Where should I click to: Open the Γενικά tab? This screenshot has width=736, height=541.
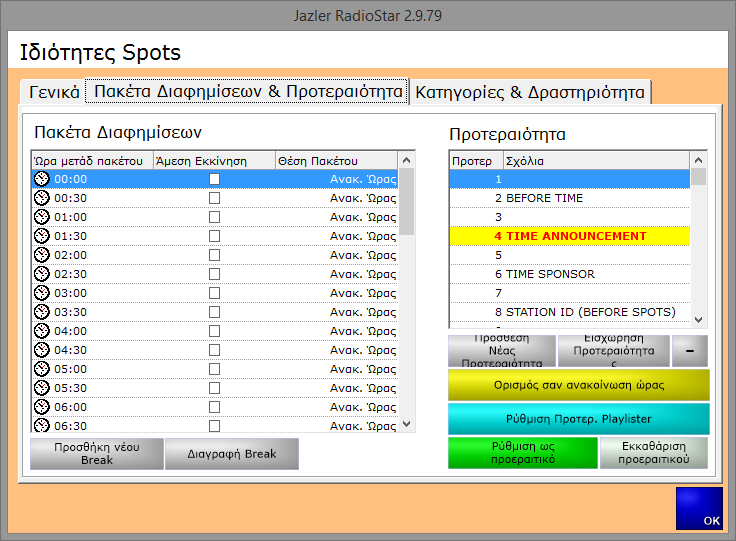(x=54, y=92)
